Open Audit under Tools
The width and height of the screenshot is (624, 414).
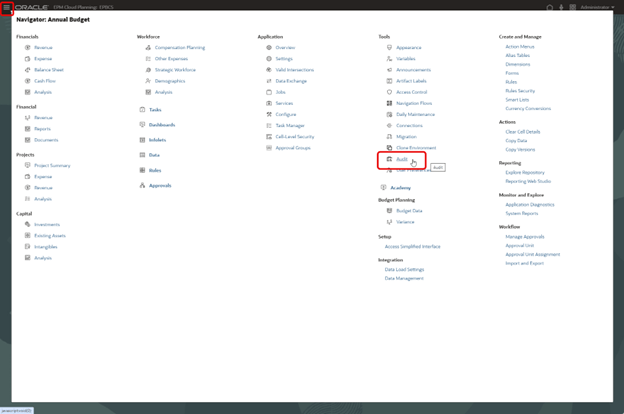[401, 159]
